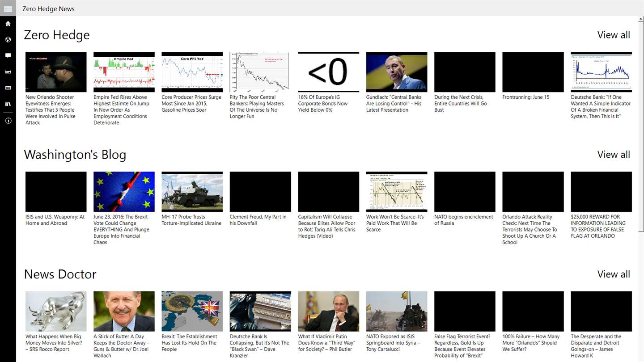Open the '<0' corporate bonds thumbnail
This screenshot has width=644, height=362.
coord(329,72)
